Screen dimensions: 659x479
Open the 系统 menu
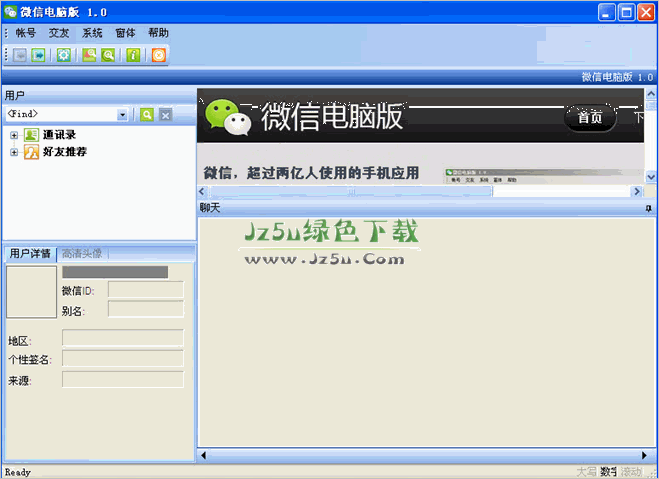(x=92, y=33)
